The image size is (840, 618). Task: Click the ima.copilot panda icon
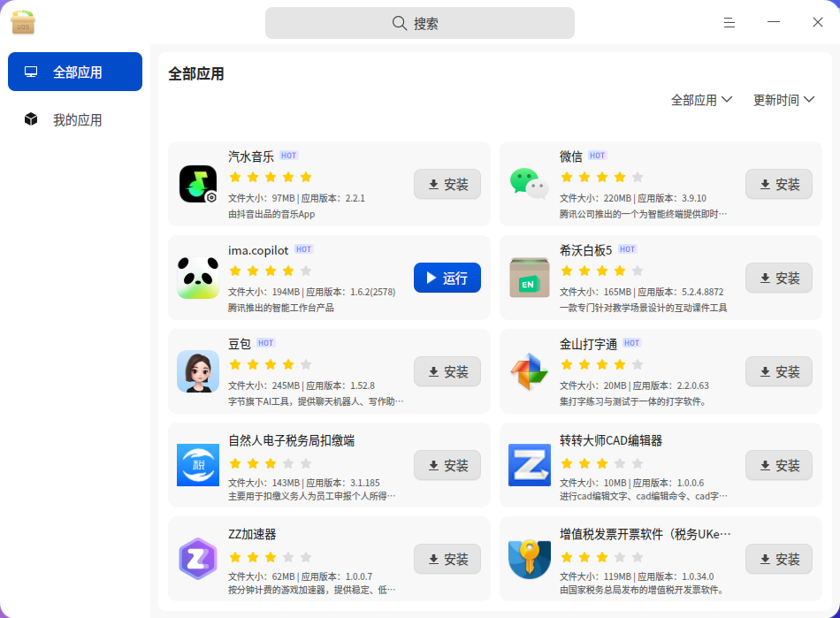coord(198,278)
